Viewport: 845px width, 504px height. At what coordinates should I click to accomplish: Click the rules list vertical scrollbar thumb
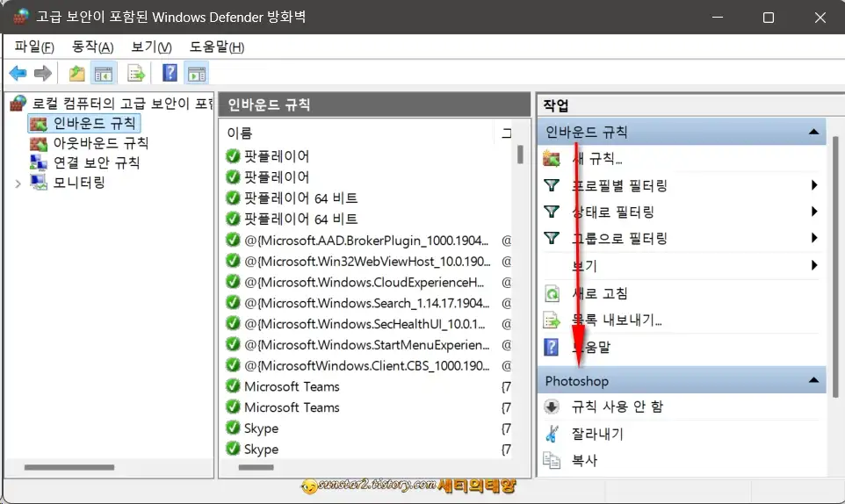coord(520,155)
